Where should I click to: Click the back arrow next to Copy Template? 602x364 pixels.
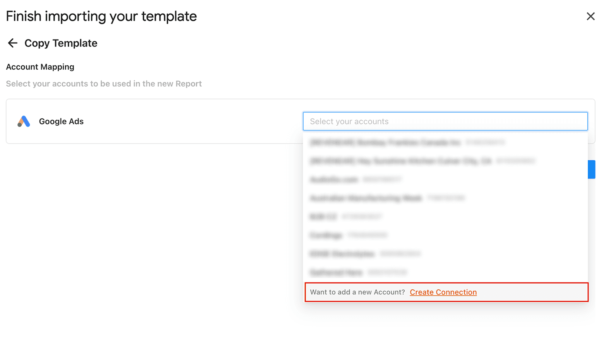[13, 43]
